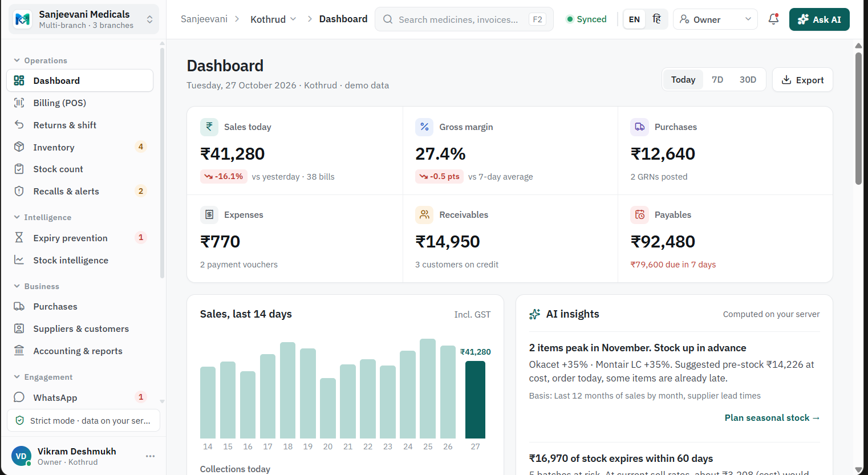Click the Inventory badge showing 4
The image size is (868, 475).
pos(141,147)
